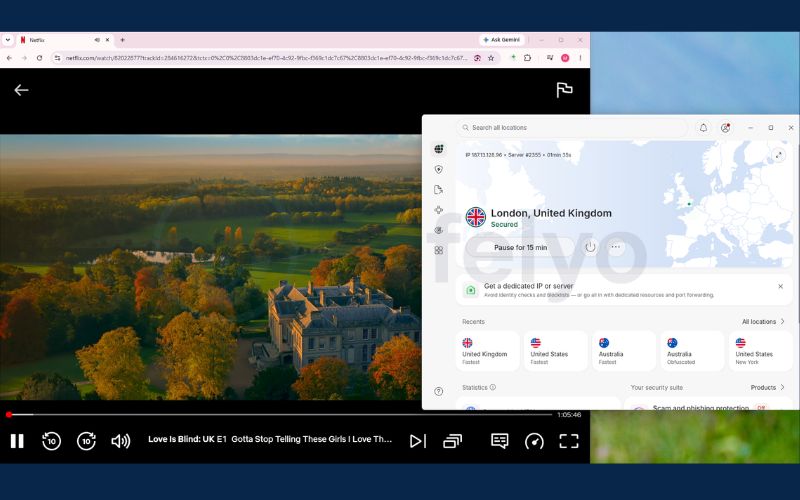Click the Get a dedicated IP or server banner
Image resolution: width=800 pixels, height=500 pixels.
pos(624,290)
